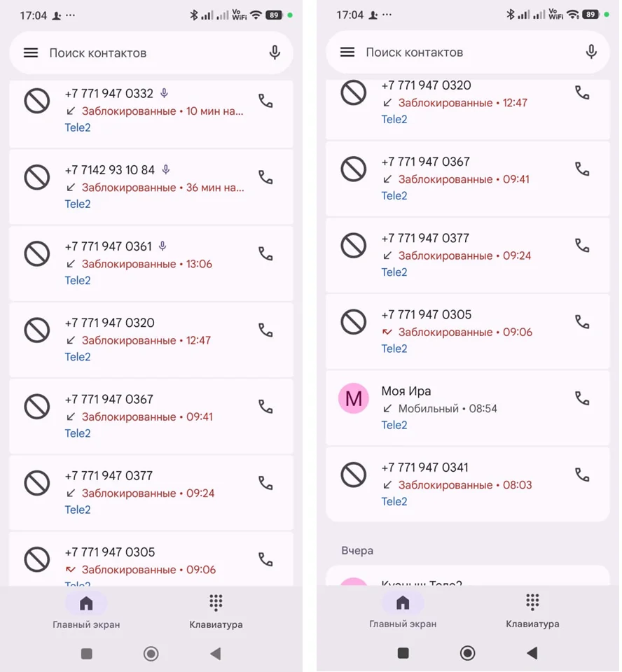The image size is (622, 672).
Task: Tap recording microphone icon beside +7 771 947 0361
Action: point(163,246)
